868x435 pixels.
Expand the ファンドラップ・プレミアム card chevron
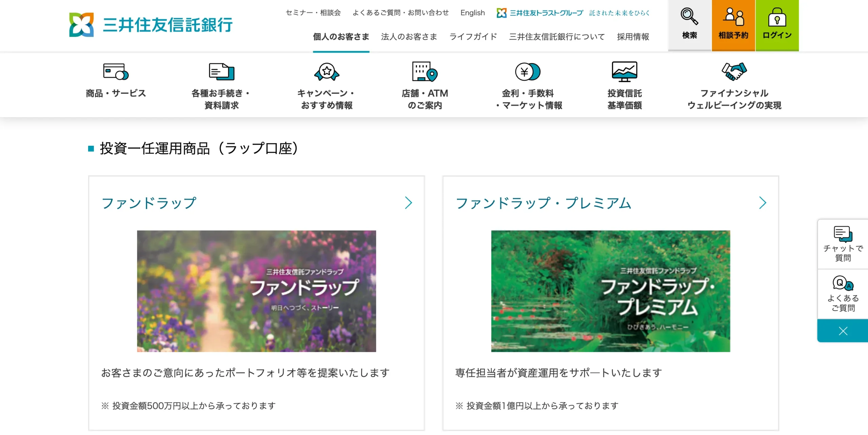tap(763, 203)
